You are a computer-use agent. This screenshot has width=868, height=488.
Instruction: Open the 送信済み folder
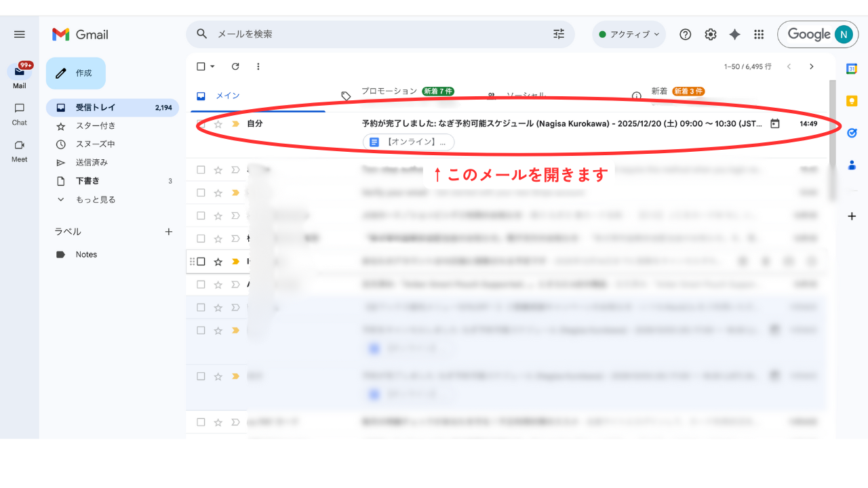coord(92,163)
